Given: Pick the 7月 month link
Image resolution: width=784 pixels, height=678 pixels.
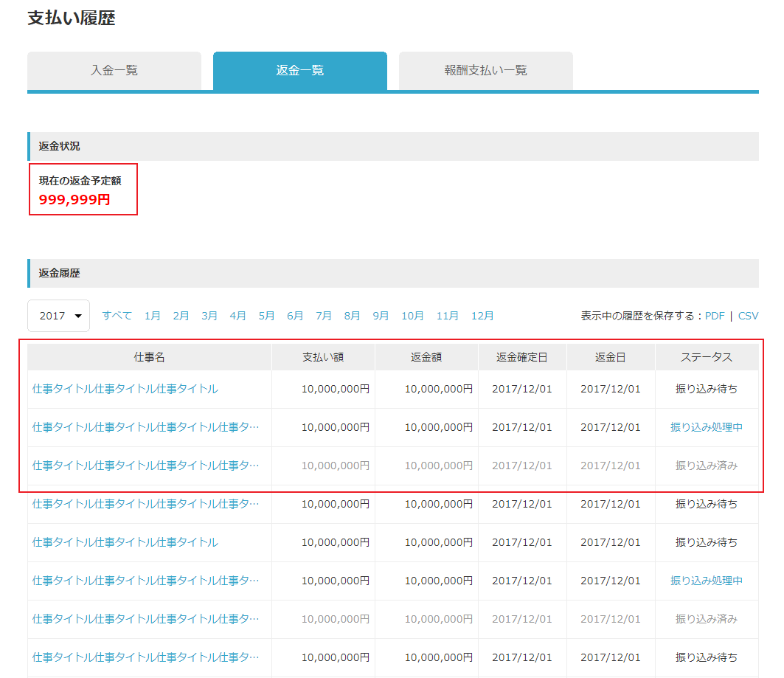Looking at the screenshot, I should 324,316.
